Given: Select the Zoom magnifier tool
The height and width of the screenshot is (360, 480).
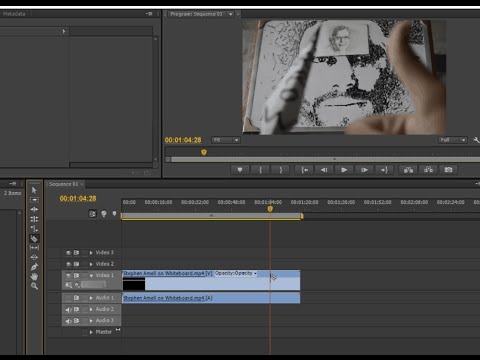Looking at the screenshot, I should [x=34, y=286].
